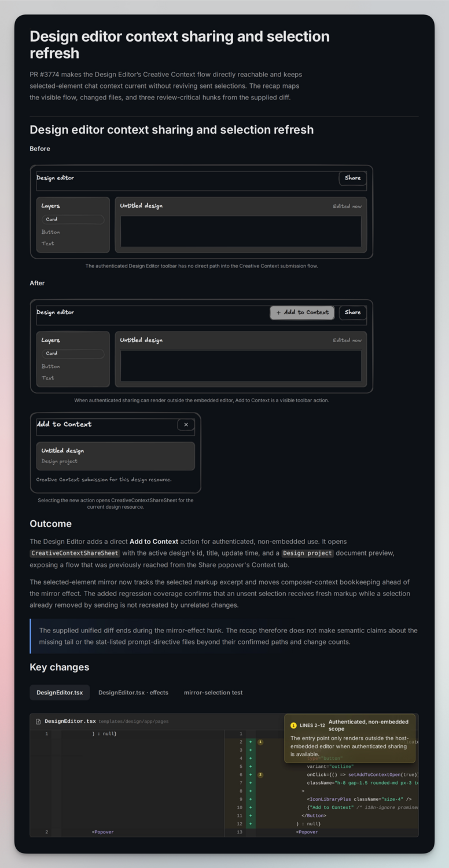Click the empty canvas in the After mockup
The image size is (449, 868).
241,366
